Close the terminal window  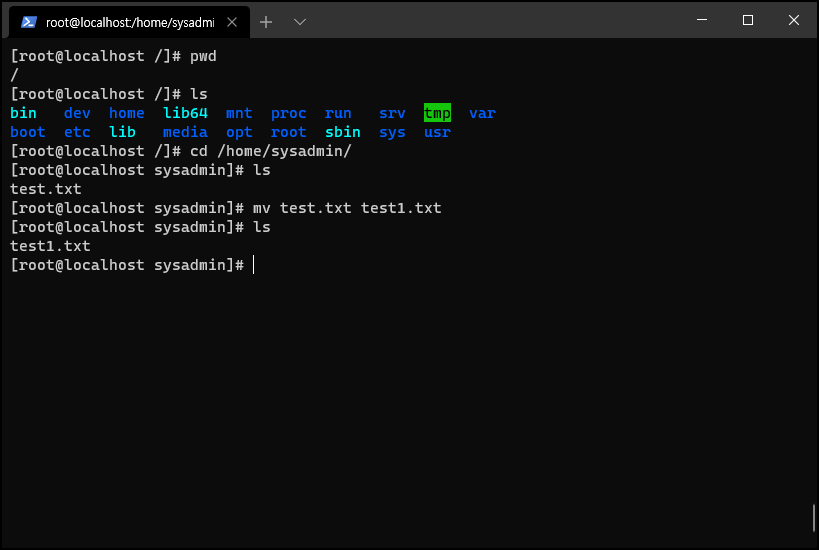point(794,20)
